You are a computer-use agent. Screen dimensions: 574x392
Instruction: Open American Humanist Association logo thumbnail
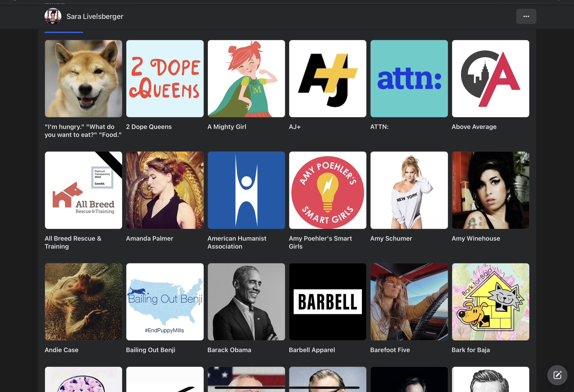tap(246, 190)
